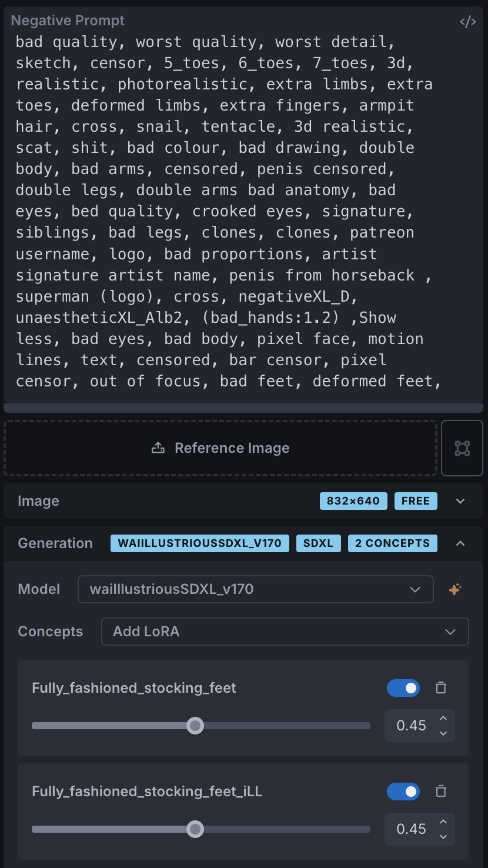
Task: Increase the first LoRA's 0.45 weight with the up arrow
Action: pos(443,719)
